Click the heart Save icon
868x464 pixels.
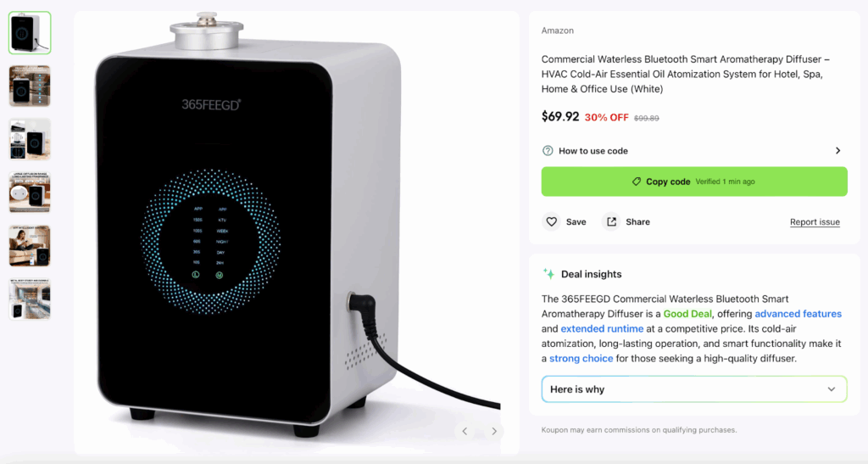[x=551, y=222]
